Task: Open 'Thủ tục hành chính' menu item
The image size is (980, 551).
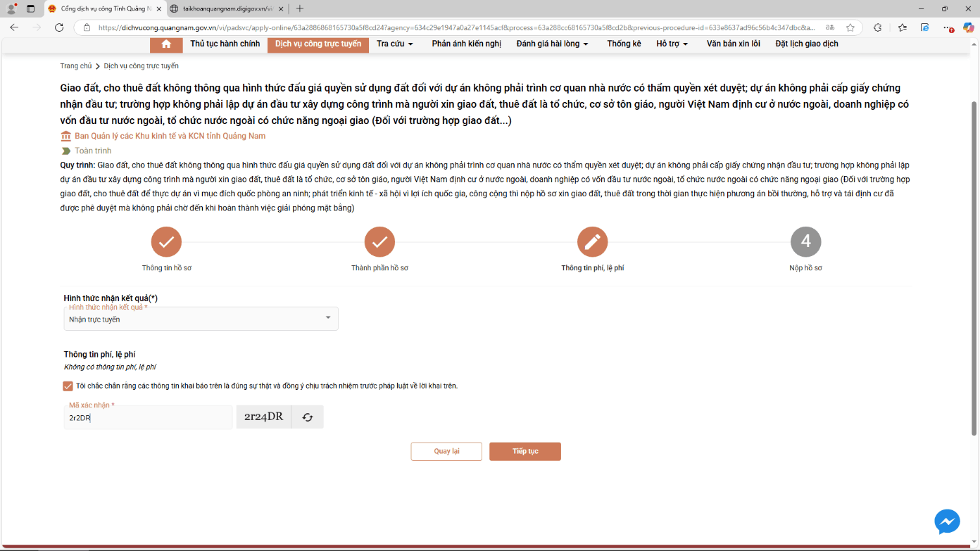Action: tap(225, 44)
